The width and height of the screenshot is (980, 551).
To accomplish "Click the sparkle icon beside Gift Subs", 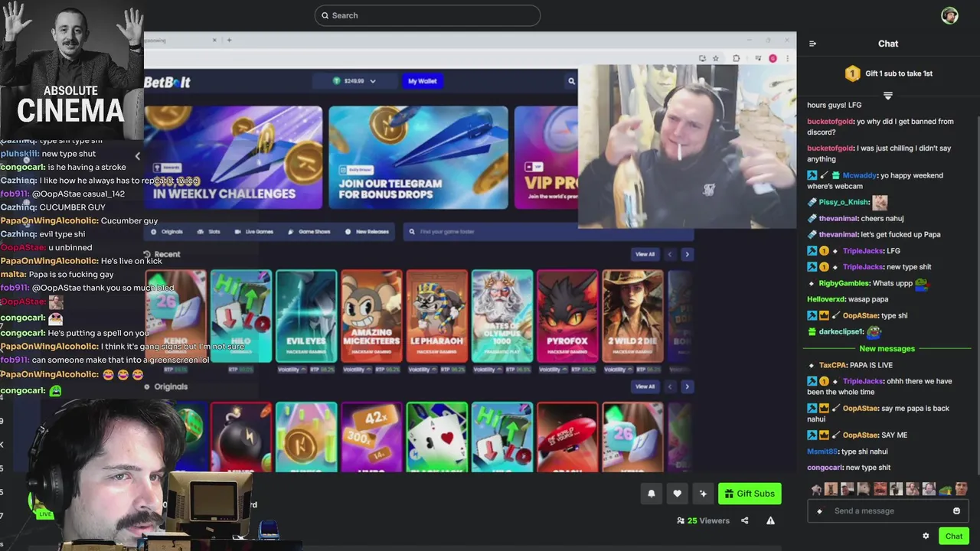I will click(703, 494).
